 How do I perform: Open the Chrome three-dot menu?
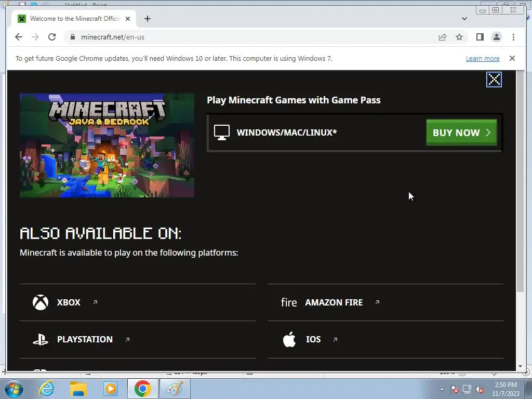[513, 37]
